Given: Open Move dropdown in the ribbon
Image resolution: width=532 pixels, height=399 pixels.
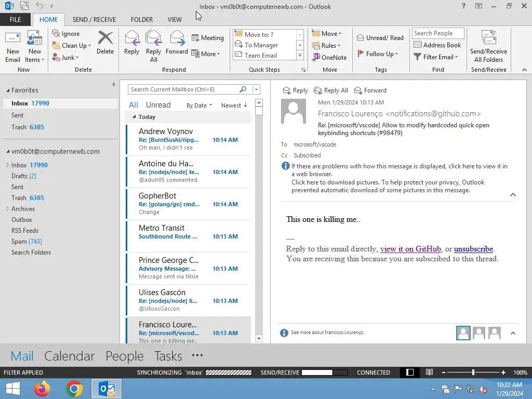Looking at the screenshot, I should (327, 33).
